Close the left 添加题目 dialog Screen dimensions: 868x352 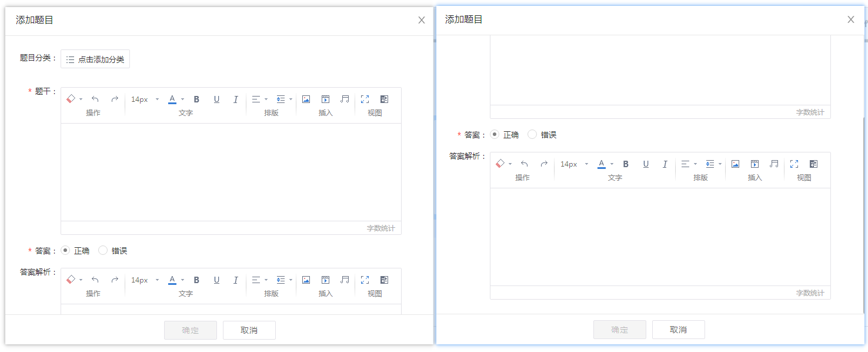[422, 20]
